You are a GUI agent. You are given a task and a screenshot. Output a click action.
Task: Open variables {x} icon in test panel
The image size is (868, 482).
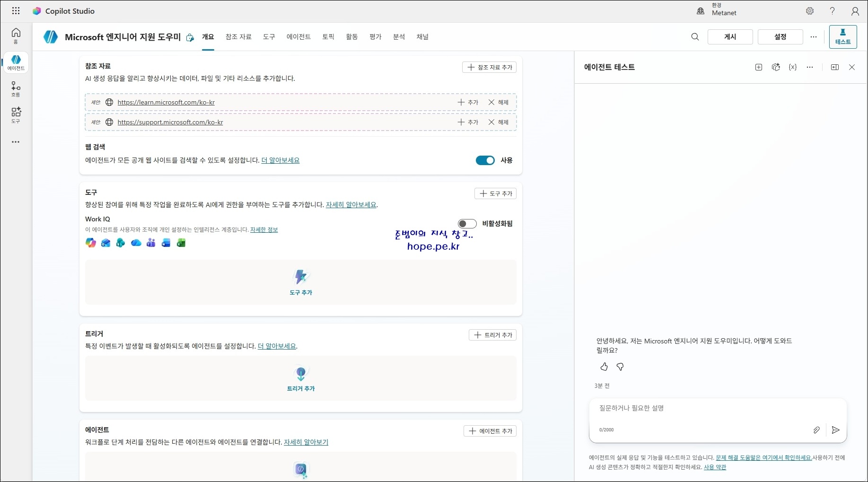click(x=793, y=67)
